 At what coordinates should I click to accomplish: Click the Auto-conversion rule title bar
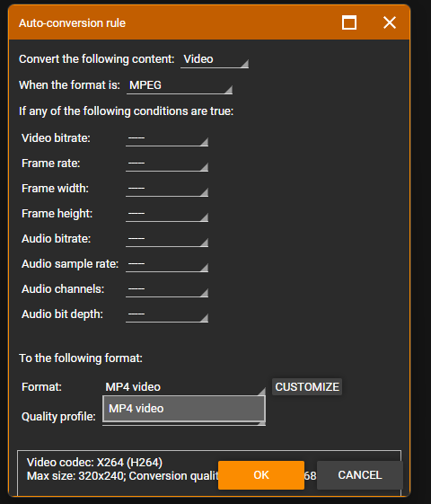point(173,22)
